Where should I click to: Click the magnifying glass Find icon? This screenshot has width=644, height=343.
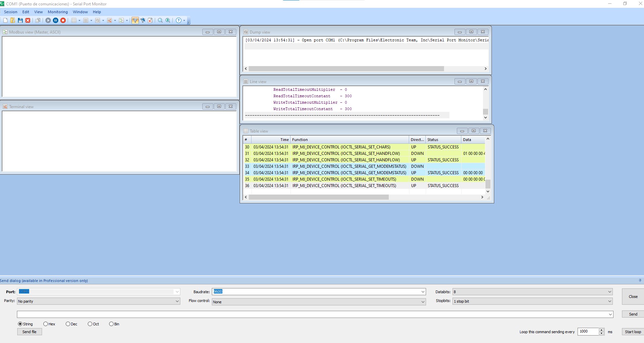[x=160, y=20]
